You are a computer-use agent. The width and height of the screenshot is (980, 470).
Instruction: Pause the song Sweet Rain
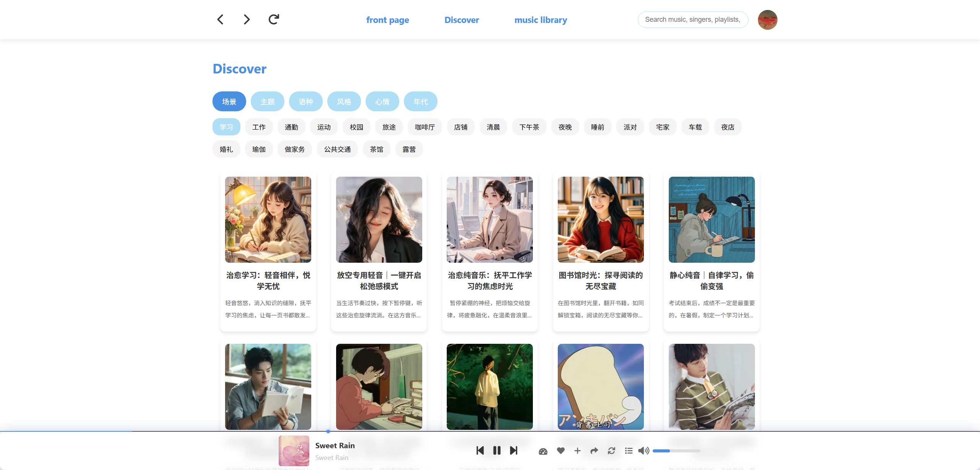(x=497, y=450)
